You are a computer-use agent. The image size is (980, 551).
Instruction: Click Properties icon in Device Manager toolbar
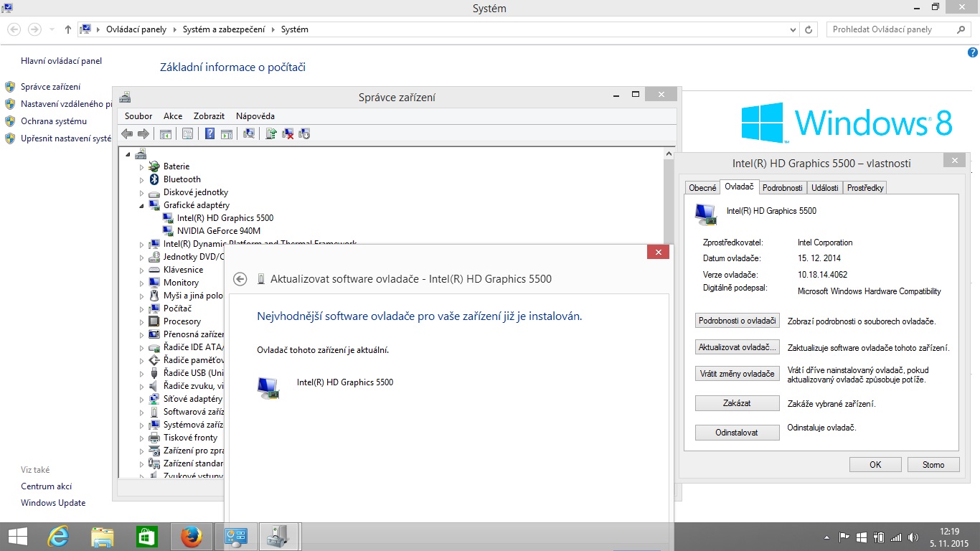click(187, 133)
